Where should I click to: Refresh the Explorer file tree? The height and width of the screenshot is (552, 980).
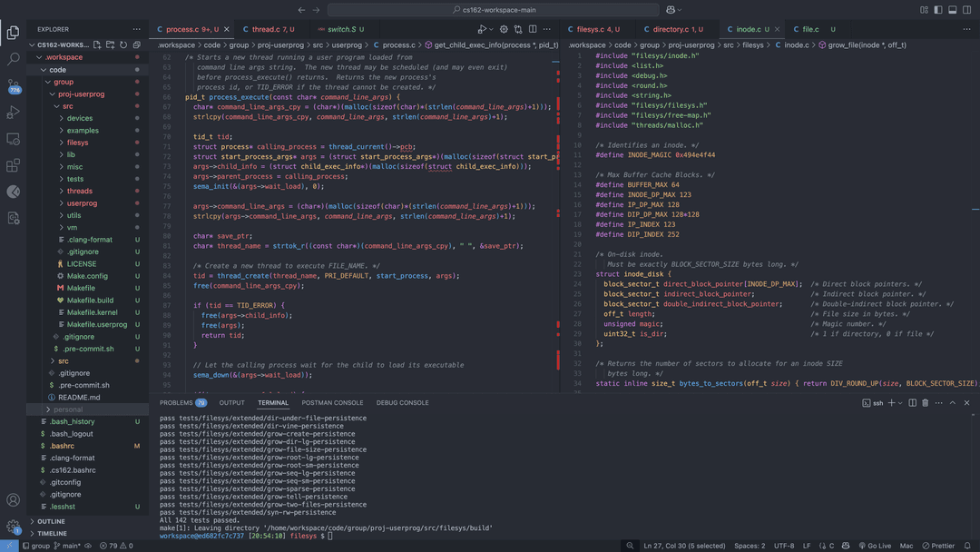(123, 44)
